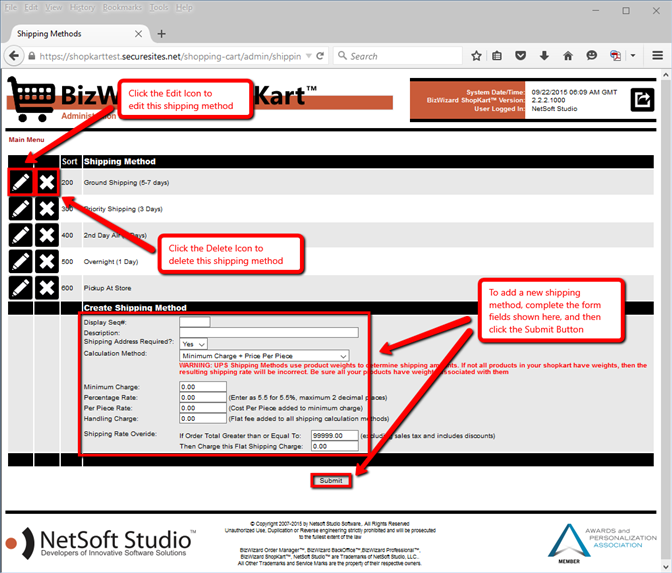This screenshot has height=573, width=672.
Task: Open the Tools menu
Action: tap(159, 8)
